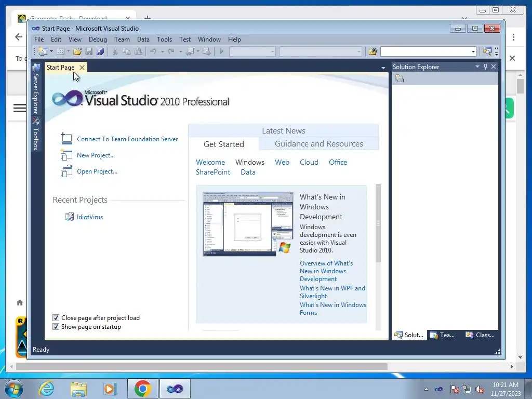Click the Save floppy disk icon
Viewport: 532px width, 399px height.
point(89,51)
